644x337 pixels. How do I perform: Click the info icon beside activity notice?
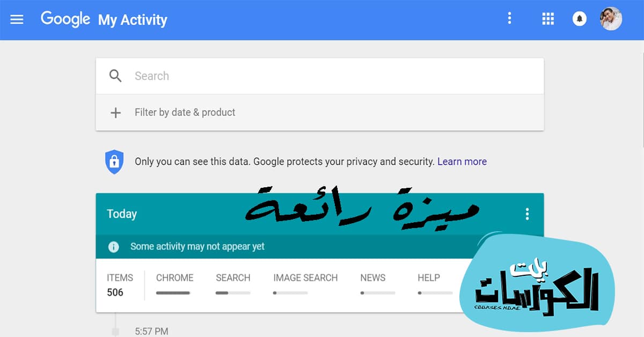point(113,247)
